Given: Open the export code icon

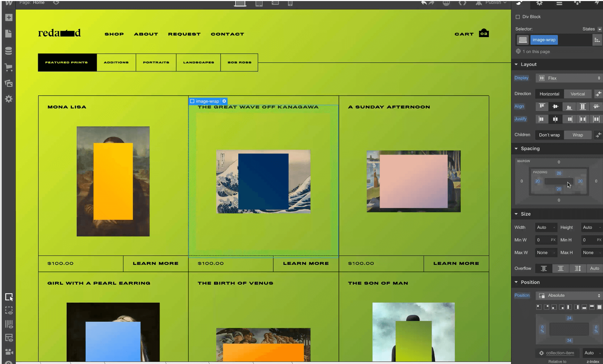Looking at the screenshot, I should click(x=462, y=3).
